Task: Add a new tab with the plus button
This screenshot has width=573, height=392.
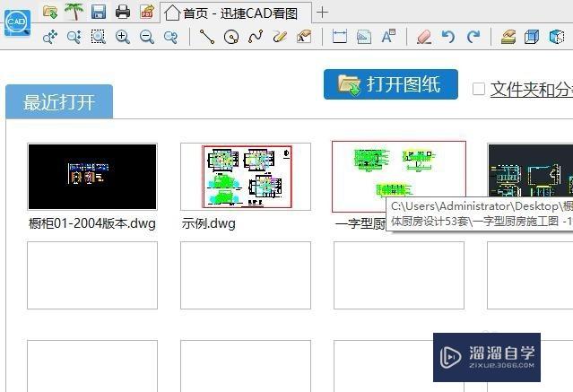Action: [322, 13]
